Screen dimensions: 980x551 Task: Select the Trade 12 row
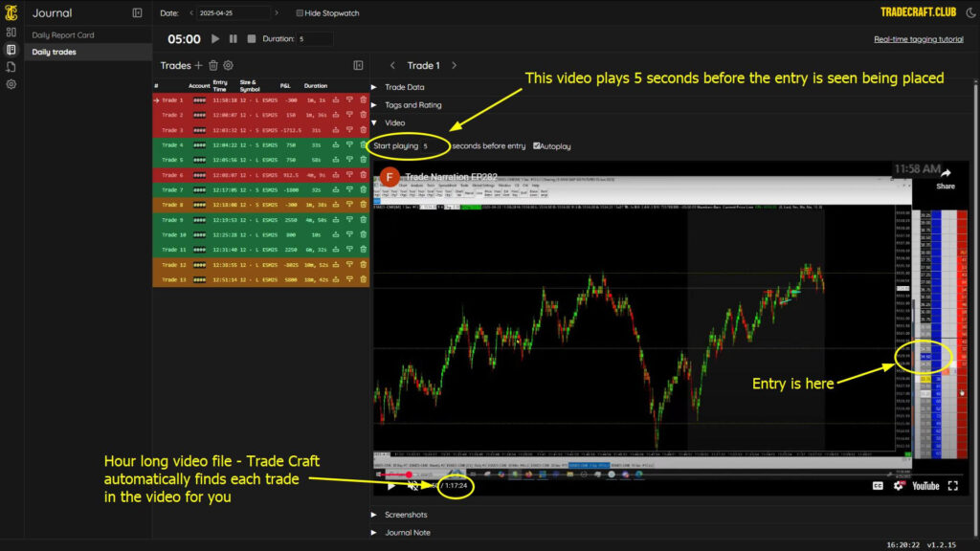tap(261, 265)
